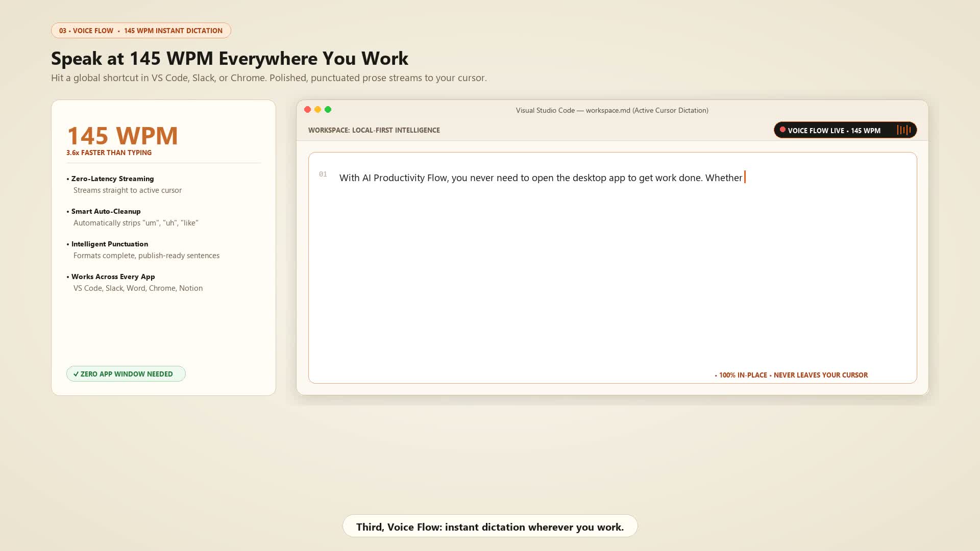
Task: Click the Works Across Every App title
Action: pyautogui.click(x=113, y=277)
